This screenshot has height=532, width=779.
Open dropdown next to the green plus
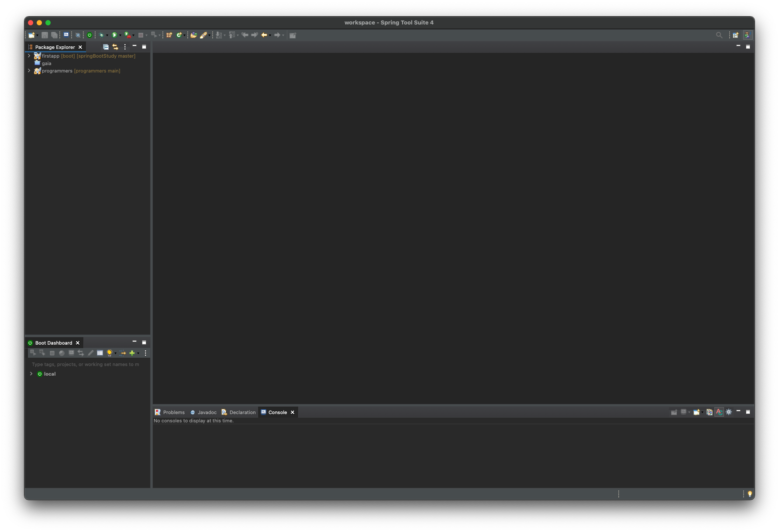(138, 353)
